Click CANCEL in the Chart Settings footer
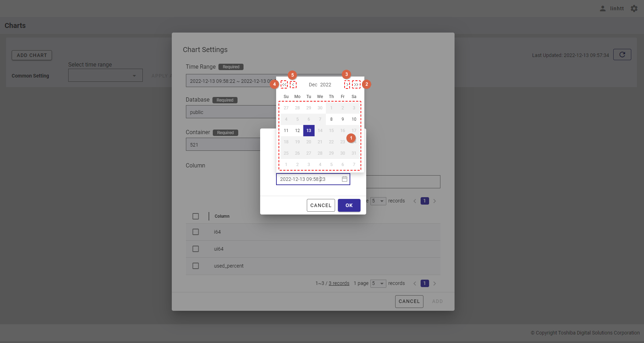 click(409, 302)
